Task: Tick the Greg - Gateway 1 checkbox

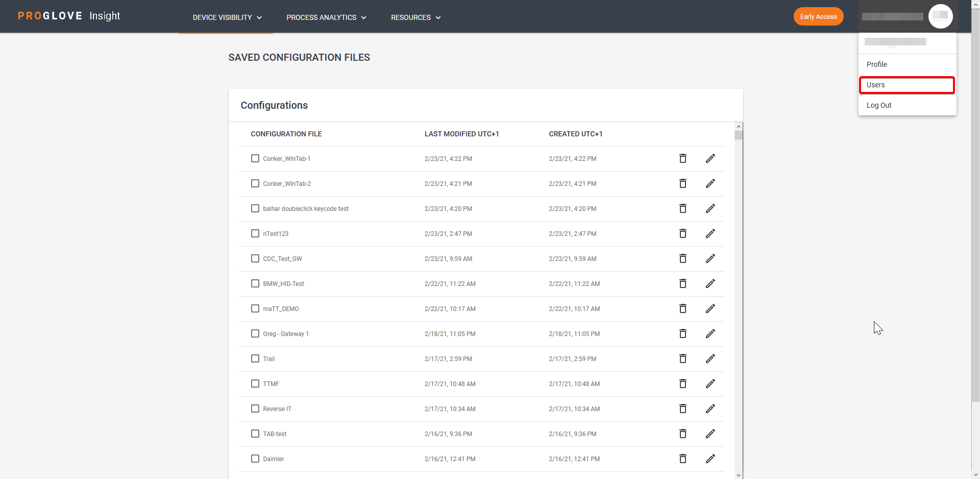Action: 255,333
